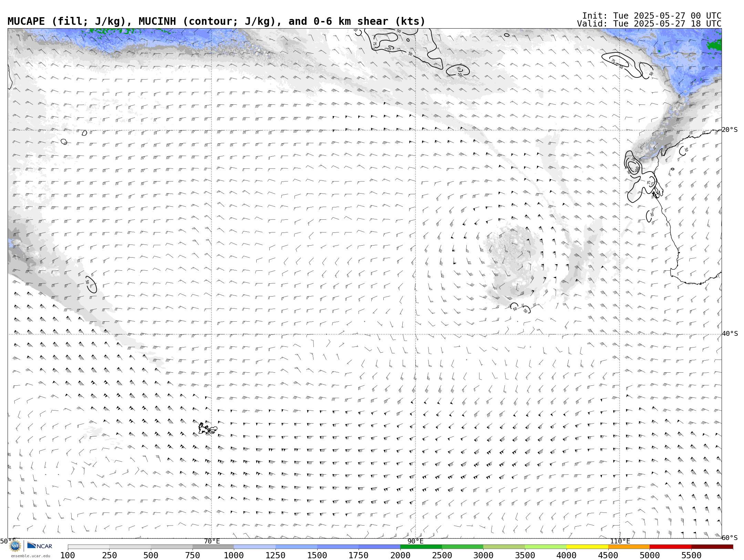
Task: Pick the 250–500 gray colorbar segment
Action: pyautogui.click(x=130, y=547)
